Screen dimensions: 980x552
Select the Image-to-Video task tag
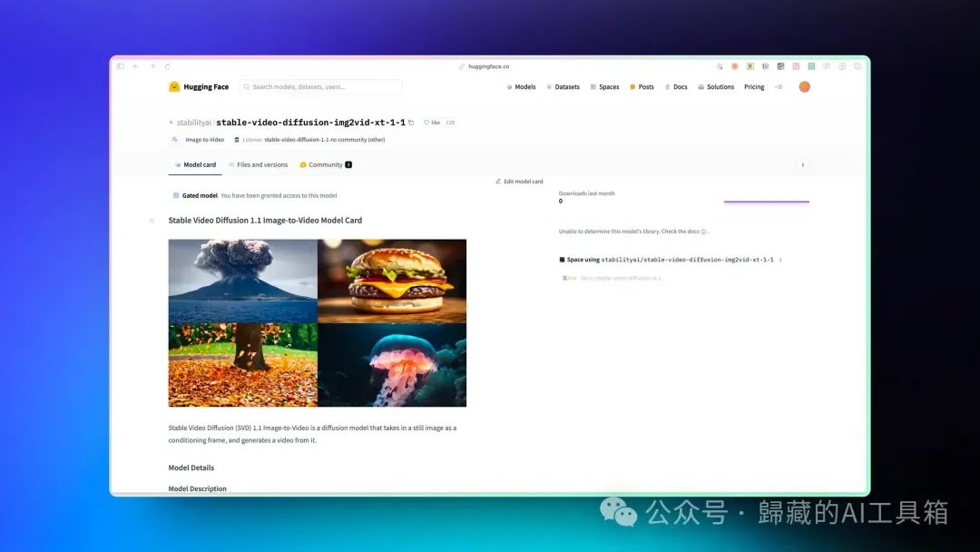[198, 140]
